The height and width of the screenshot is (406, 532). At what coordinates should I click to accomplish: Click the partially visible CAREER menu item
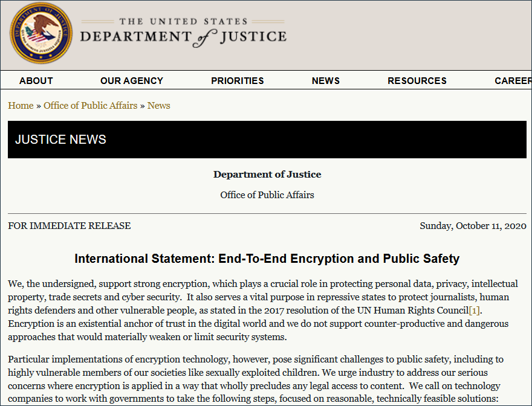[x=513, y=80]
